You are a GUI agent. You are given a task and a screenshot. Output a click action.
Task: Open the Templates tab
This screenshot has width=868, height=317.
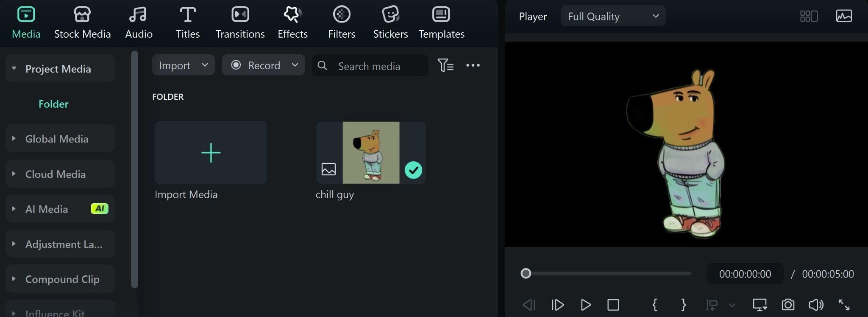pos(441,23)
